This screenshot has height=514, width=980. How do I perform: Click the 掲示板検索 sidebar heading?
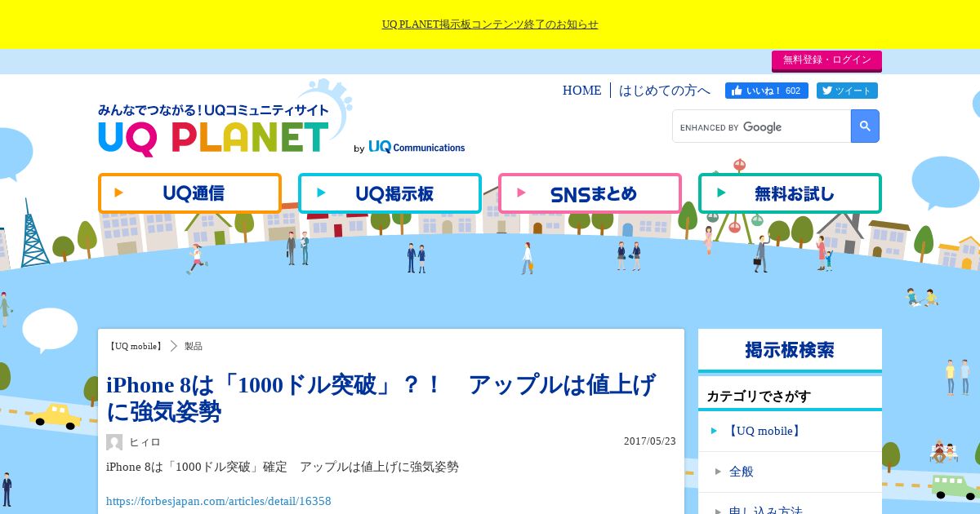[790, 350]
